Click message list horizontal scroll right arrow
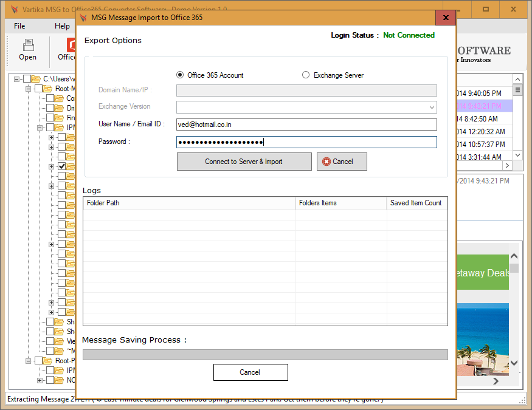Image resolution: width=532 pixels, height=410 pixels. pyautogui.click(x=507, y=165)
